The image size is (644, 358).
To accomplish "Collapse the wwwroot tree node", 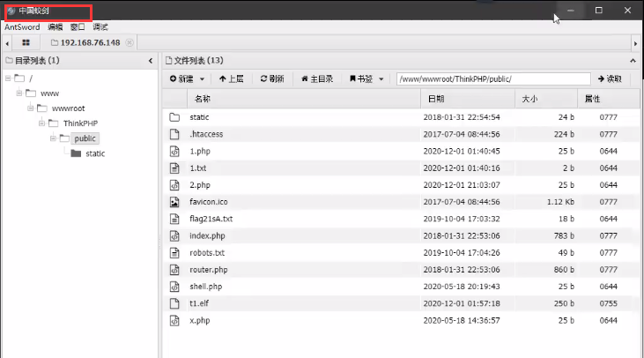I will 29,108.
